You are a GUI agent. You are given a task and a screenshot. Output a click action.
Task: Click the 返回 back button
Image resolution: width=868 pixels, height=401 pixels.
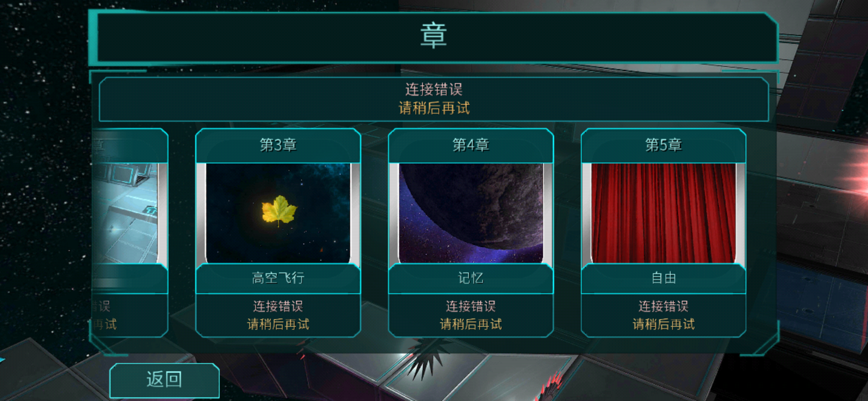coord(164,380)
